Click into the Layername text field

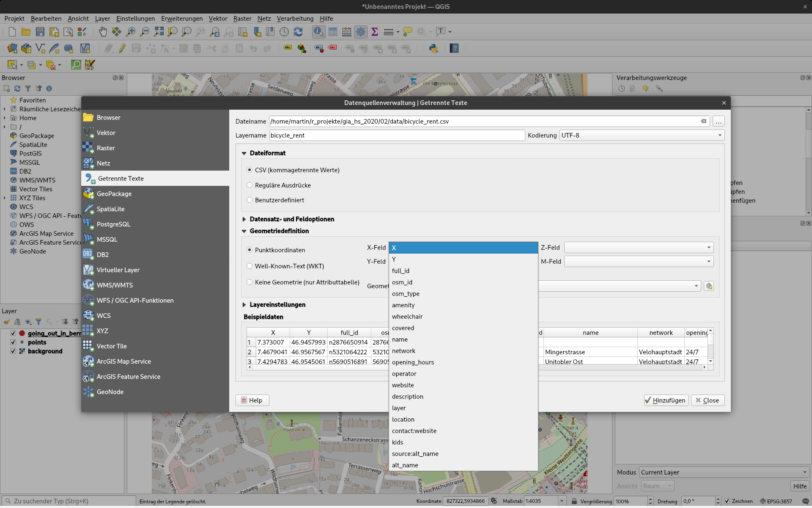pos(397,135)
